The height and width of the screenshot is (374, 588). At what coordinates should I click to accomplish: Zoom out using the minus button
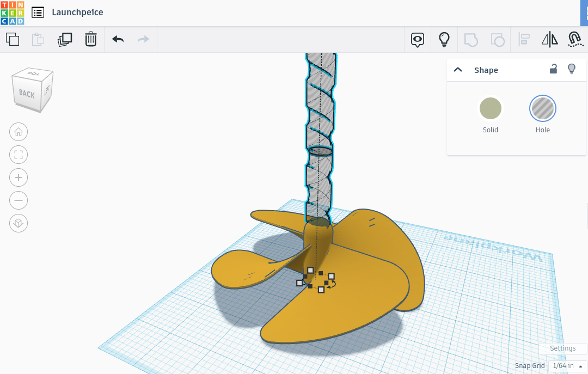click(19, 200)
